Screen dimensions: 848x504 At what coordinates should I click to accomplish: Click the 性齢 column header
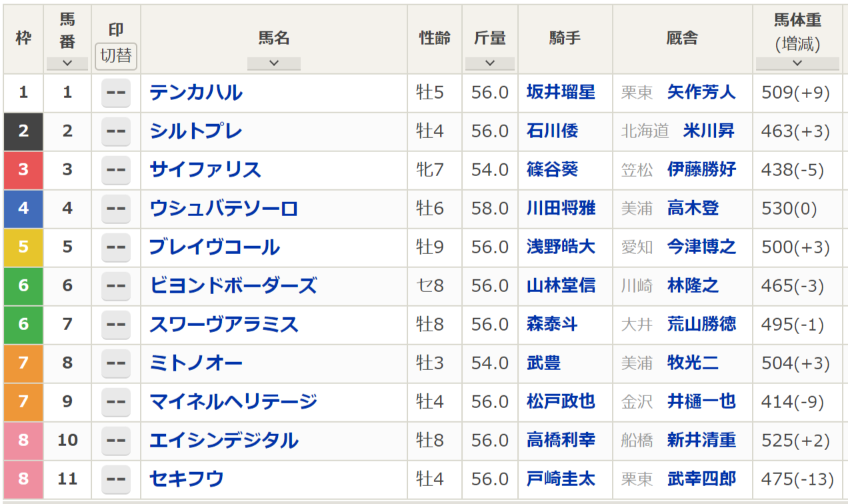click(435, 39)
